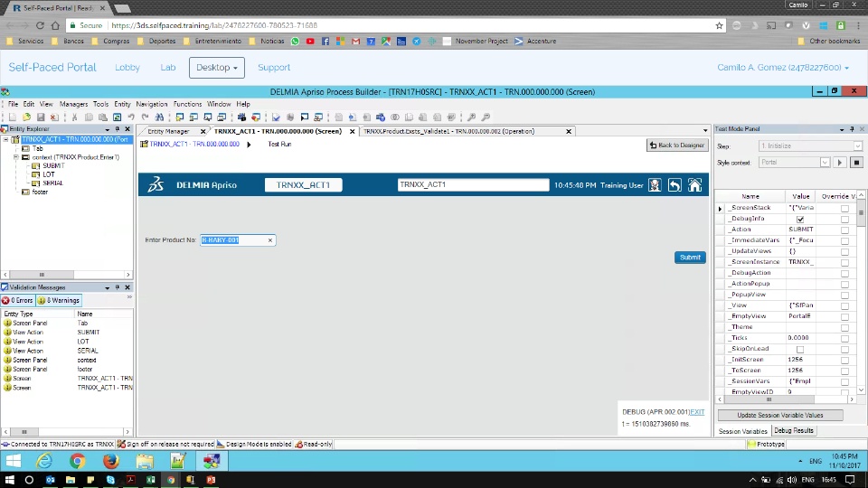Open the Desktop dropdown in the portal
Image resolution: width=868 pixels, height=488 pixels.
coord(216,68)
